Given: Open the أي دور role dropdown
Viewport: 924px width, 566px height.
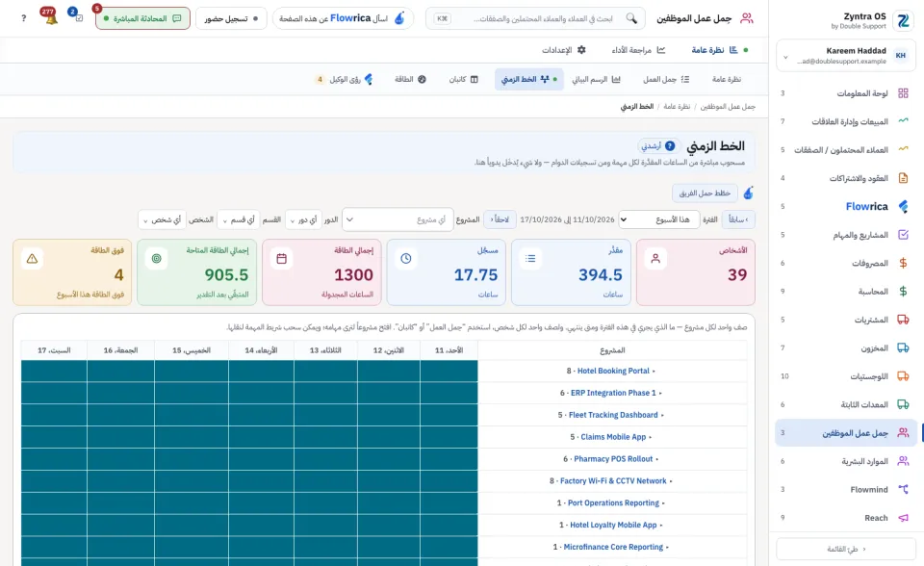Looking at the screenshot, I should [x=303, y=219].
